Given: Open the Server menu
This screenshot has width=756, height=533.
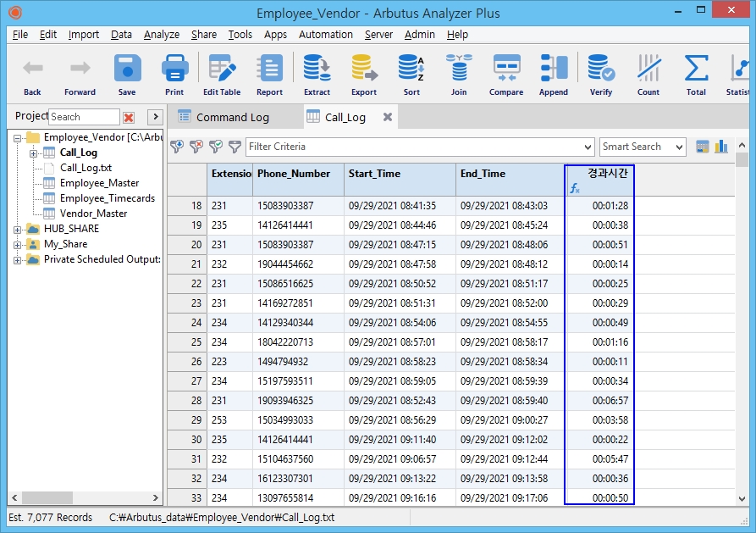Looking at the screenshot, I should (x=378, y=35).
